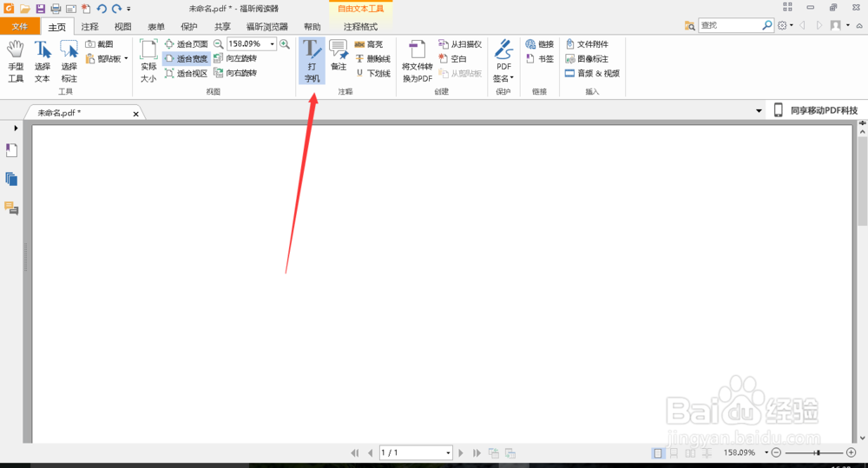Open the Bookmarks panel in sidebar

point(11,151)
